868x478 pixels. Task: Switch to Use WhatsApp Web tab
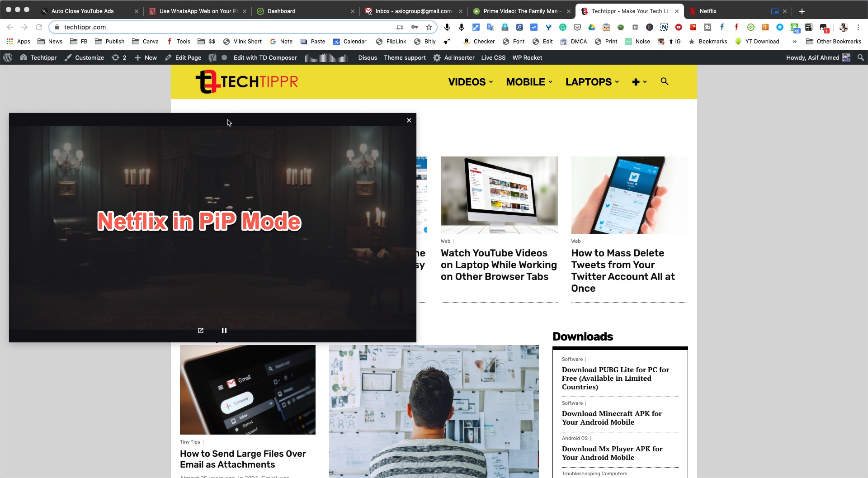[198, 11]
